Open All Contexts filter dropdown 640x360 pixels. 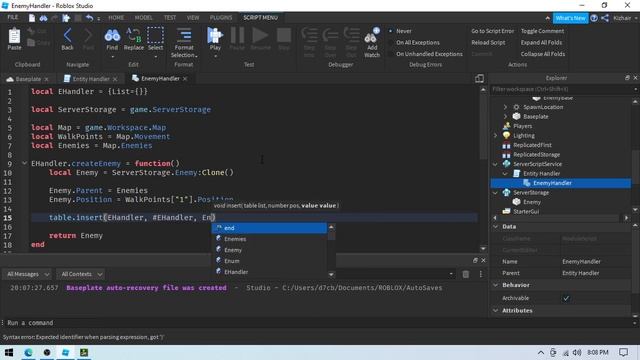coord(81,274)
